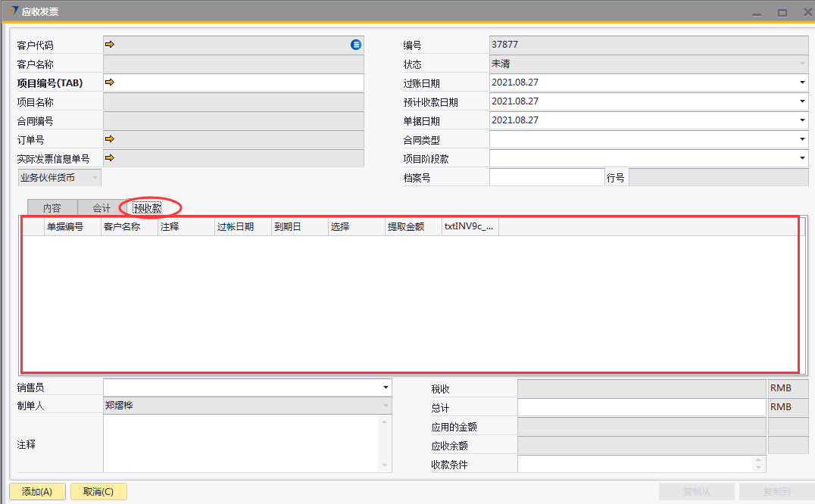
Task: Click the project number orange arrow icon
Action: point(109,82)
